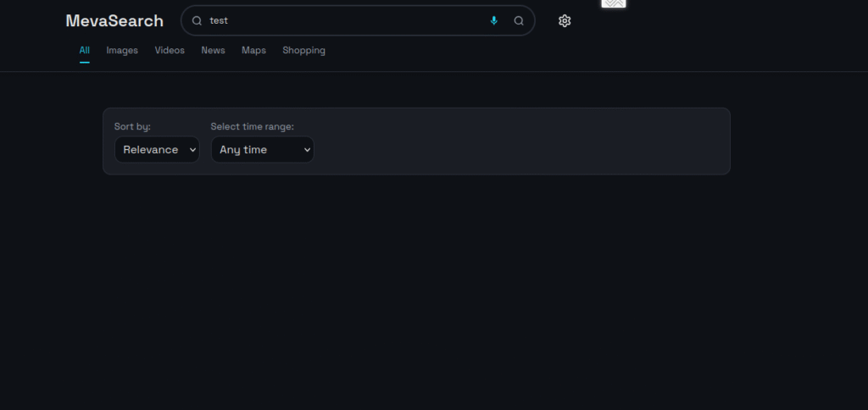Click into the search field containing 'test'

coord(339,21)
